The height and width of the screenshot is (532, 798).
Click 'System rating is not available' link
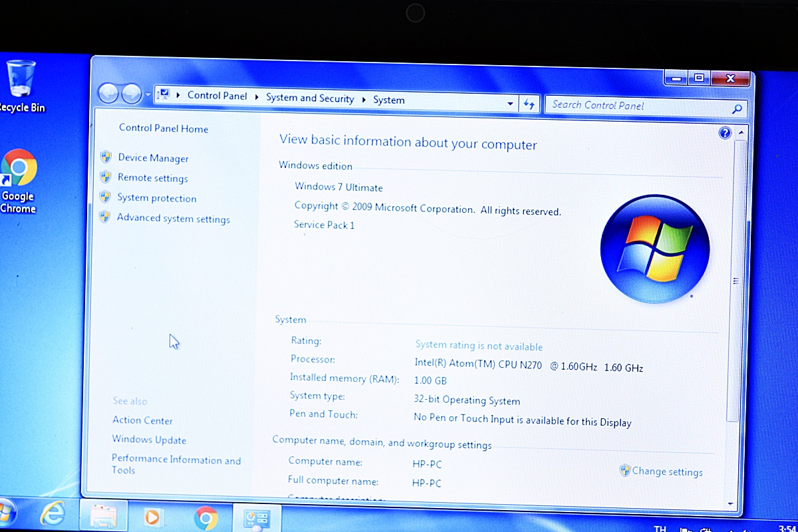479,346
